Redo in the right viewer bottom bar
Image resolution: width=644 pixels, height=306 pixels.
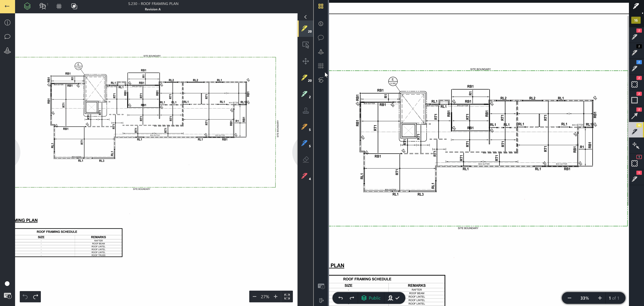352,298
